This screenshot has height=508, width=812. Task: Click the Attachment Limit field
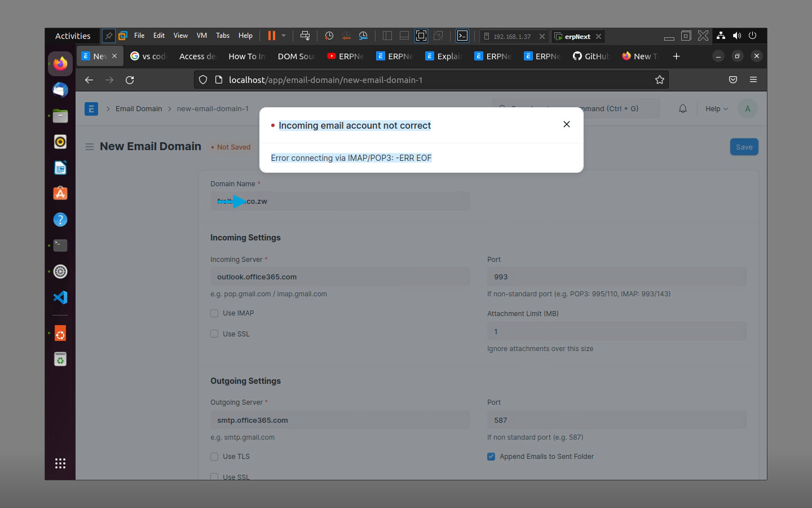(x=617, y=331)
